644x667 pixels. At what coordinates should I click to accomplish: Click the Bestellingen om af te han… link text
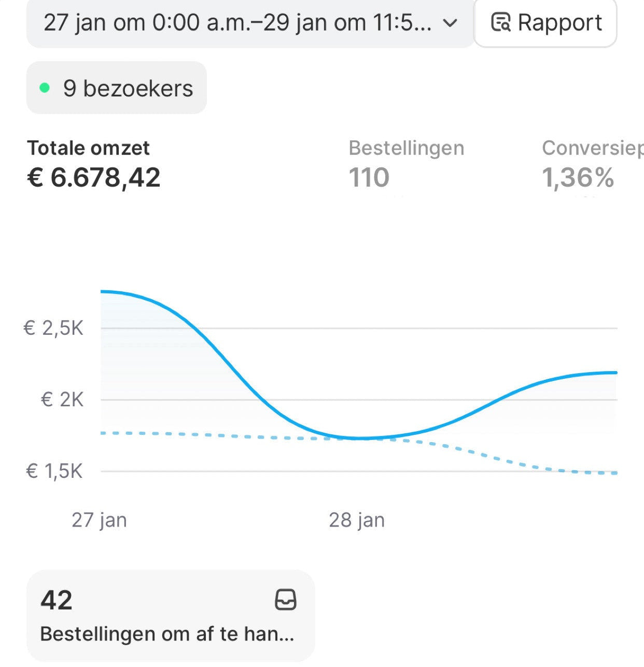pos(167,634)
